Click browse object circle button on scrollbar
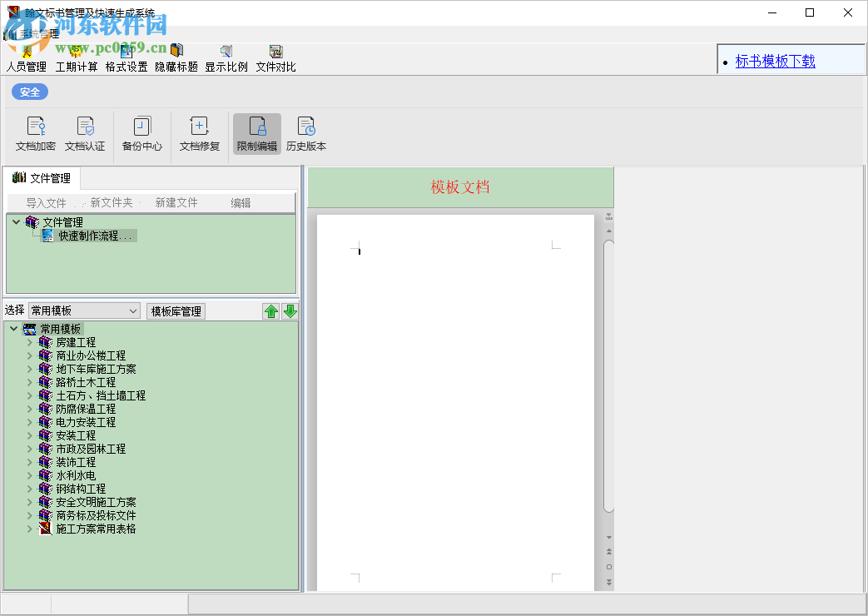Image resolution: width=868 pixels, height=616 pixels. (x=609, y=567)
